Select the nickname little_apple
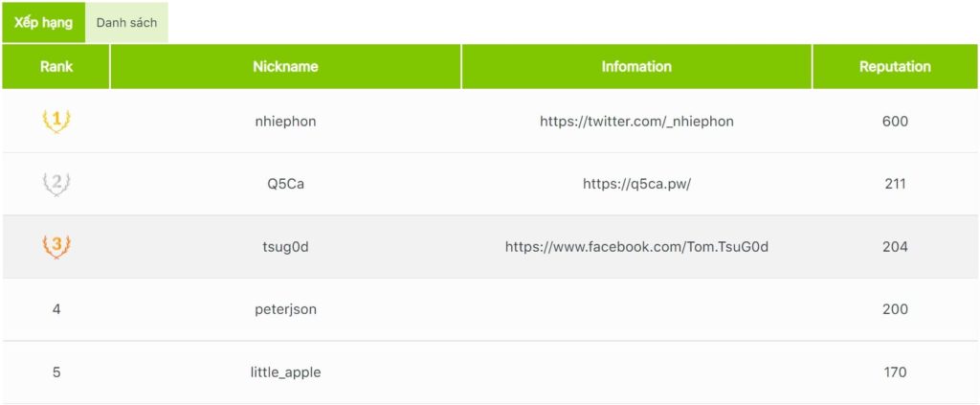980x405 pixels. pyautogui.click(x=285, y=372)
